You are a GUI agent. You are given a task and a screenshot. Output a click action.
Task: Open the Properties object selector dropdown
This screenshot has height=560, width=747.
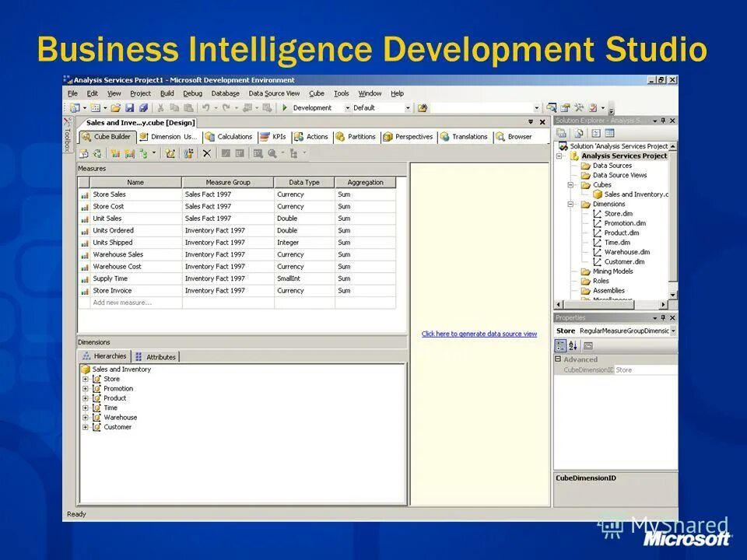click(673, 331)
